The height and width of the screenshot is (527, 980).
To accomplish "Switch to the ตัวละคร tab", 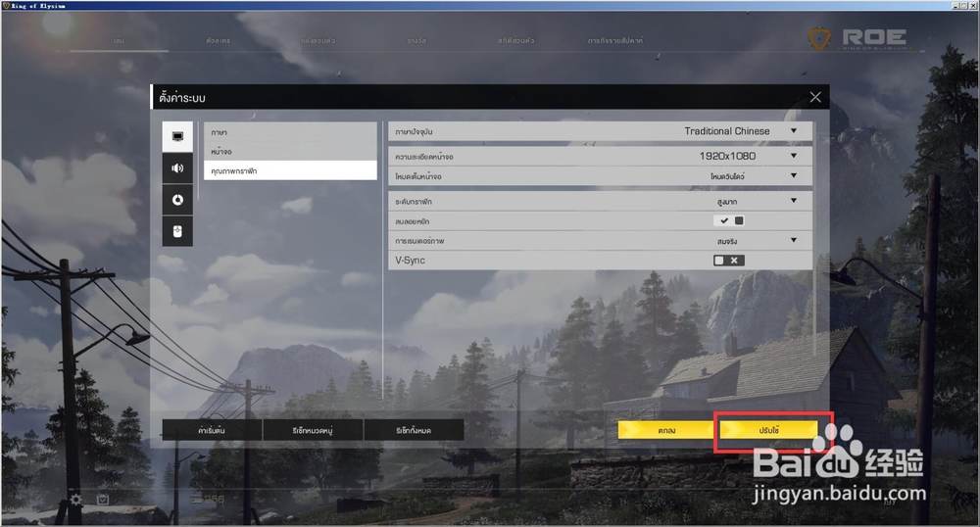I will coord(219,40).
